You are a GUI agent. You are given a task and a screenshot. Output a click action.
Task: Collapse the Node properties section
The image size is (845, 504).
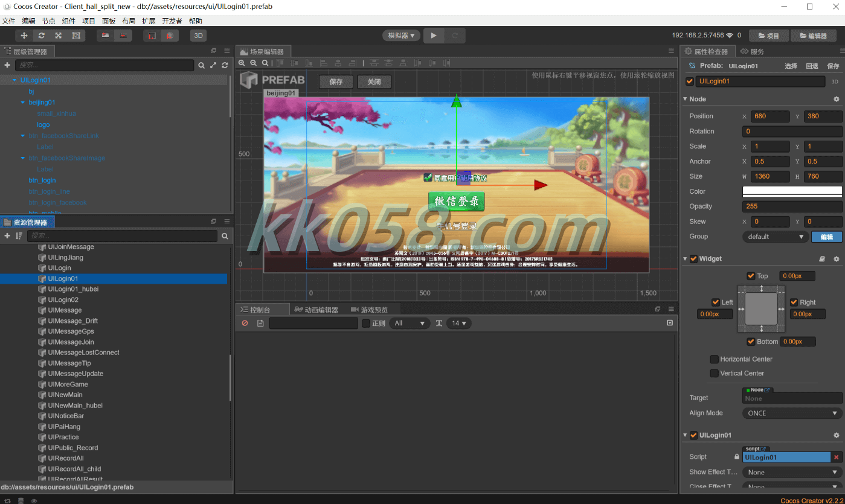tap(685, 99)
